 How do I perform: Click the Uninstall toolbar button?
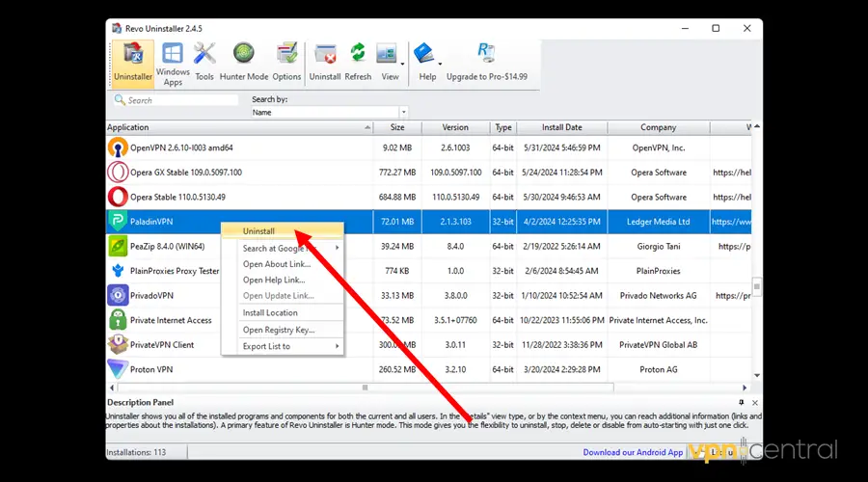tap(325, 63)
